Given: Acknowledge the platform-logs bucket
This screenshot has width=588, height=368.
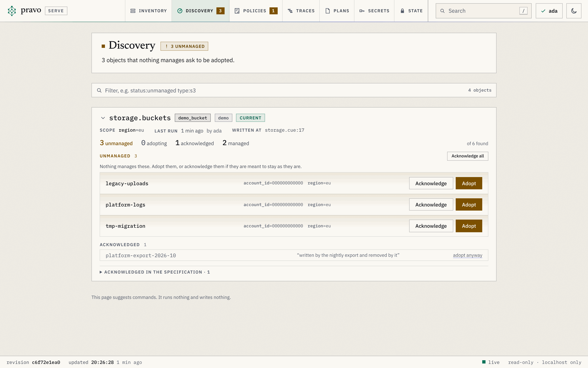Looking at the screenshot, I should click(431, 204).
